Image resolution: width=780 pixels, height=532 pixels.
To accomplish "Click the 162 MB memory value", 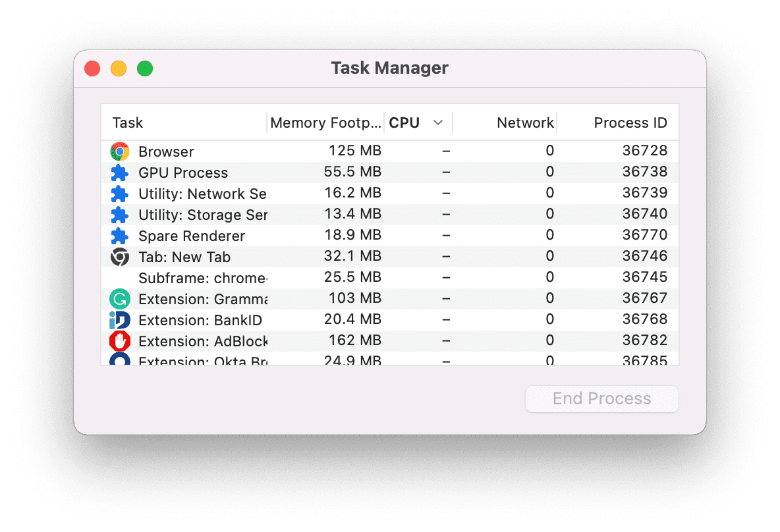I will (x=354, y=340).
